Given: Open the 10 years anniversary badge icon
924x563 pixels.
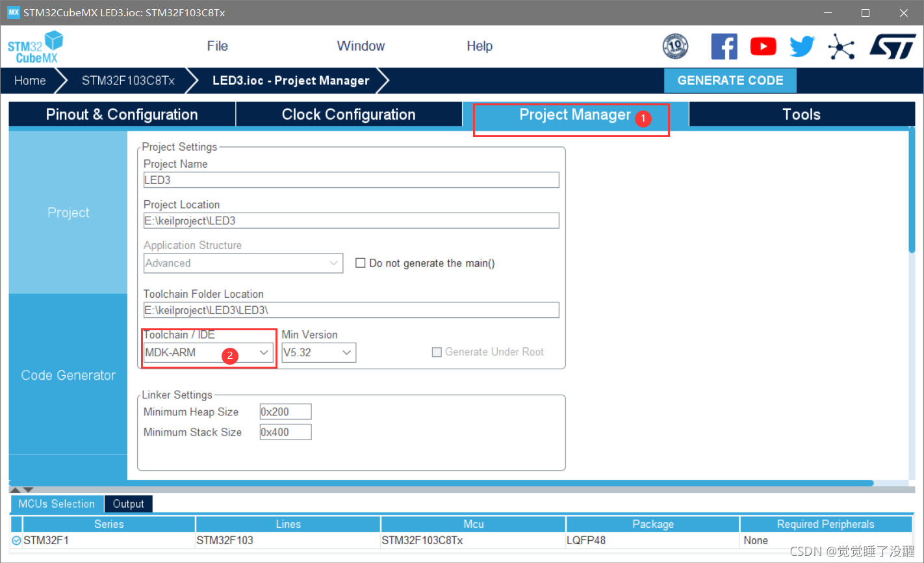Looking at the screenshot, I should click(675, 46).
